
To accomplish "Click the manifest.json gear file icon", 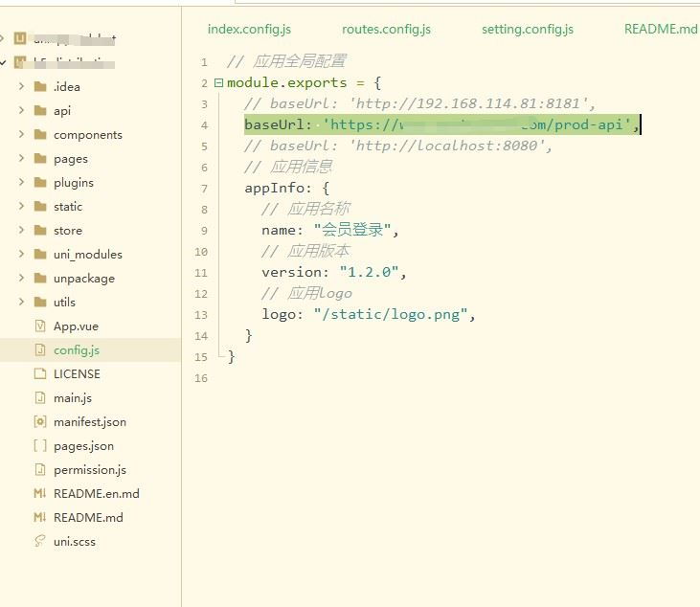I will [x=40, y=421].
